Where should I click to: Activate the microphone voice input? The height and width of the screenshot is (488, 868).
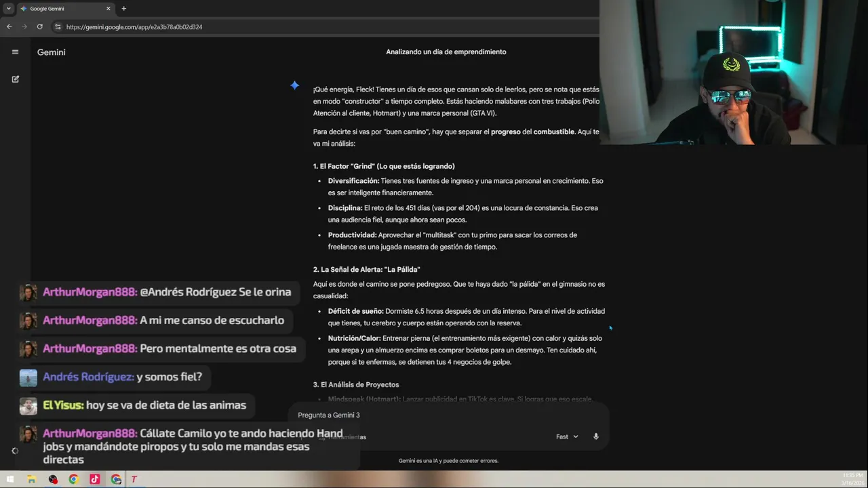[x=596, y=436]
